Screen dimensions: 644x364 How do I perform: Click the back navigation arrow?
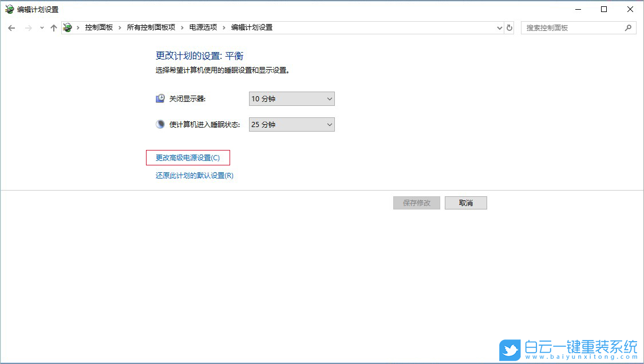click(x=11, y=27)
